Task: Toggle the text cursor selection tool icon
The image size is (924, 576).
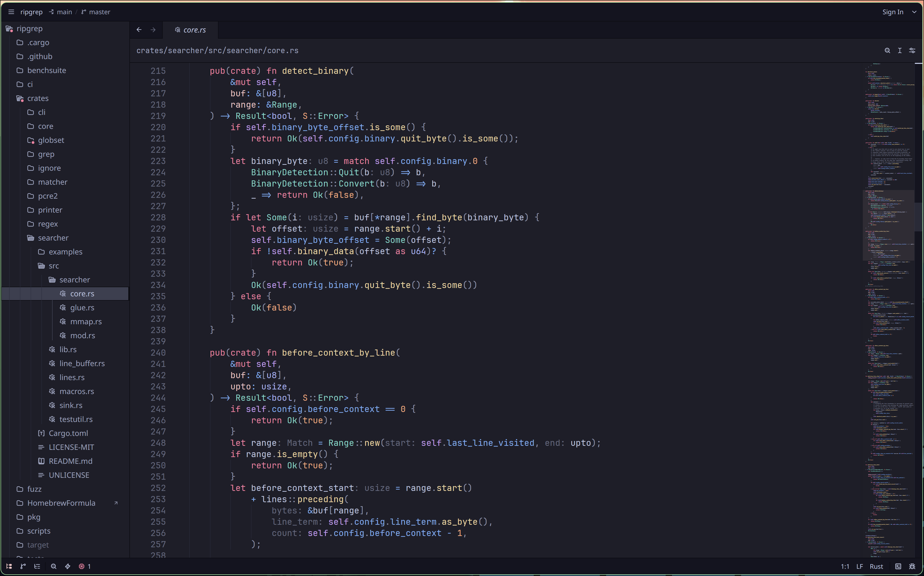Action: point(900,50)
